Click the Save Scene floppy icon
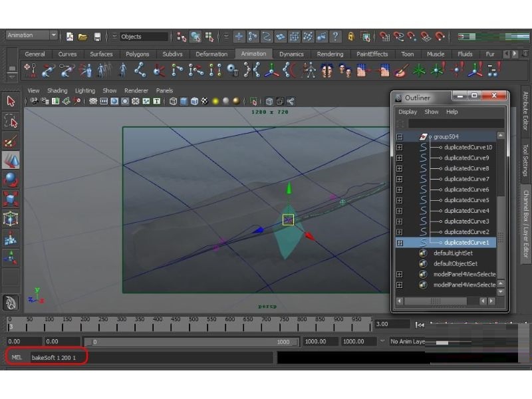Image resolution: width=532 pixels, height=399 pixels. pyautogui.click(x=97, y=37)
